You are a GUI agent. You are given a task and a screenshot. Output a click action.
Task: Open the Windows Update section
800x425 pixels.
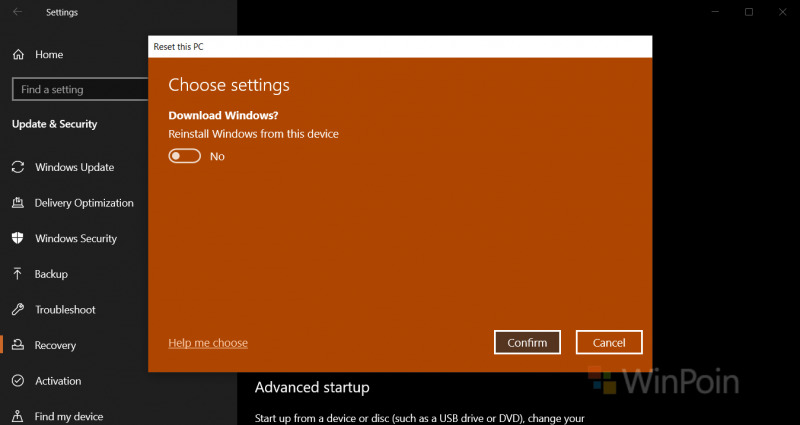coord(74,167)
